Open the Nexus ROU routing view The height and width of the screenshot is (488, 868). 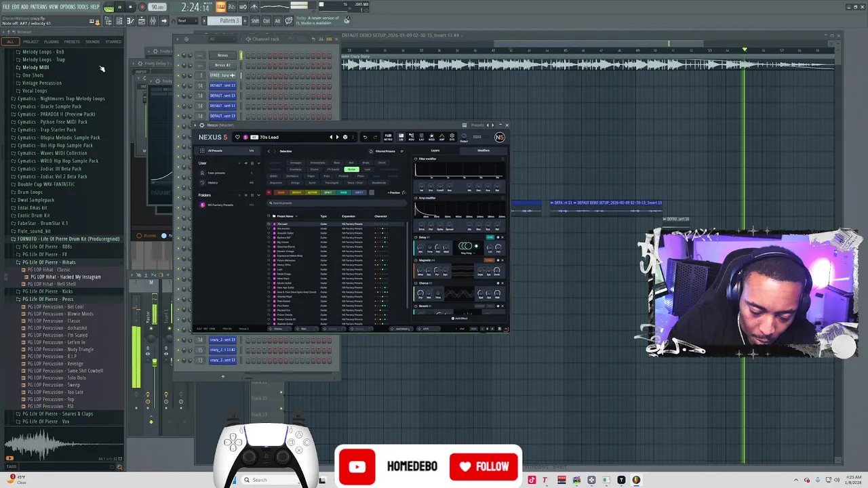(x=412, y=137)
